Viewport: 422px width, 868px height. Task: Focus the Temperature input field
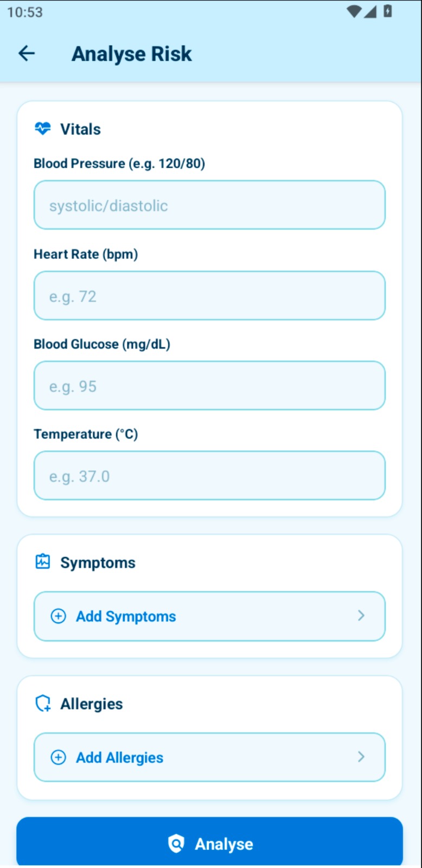209,476
